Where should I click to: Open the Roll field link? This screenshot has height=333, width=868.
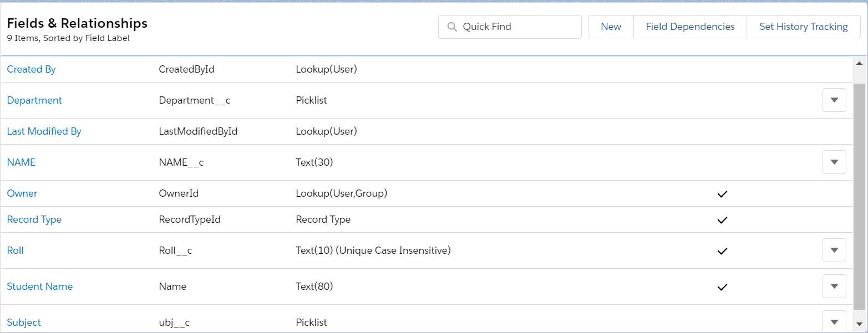pyautogui.click(x=16, y=250)
